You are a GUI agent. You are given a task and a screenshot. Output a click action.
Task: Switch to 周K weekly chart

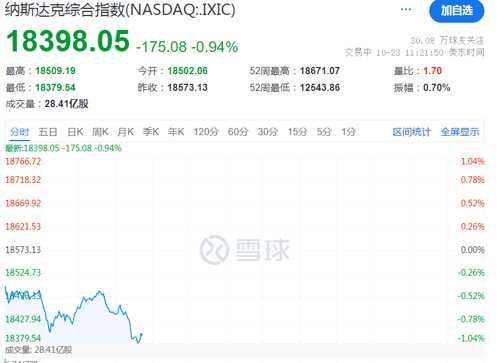tap(100, 132)
